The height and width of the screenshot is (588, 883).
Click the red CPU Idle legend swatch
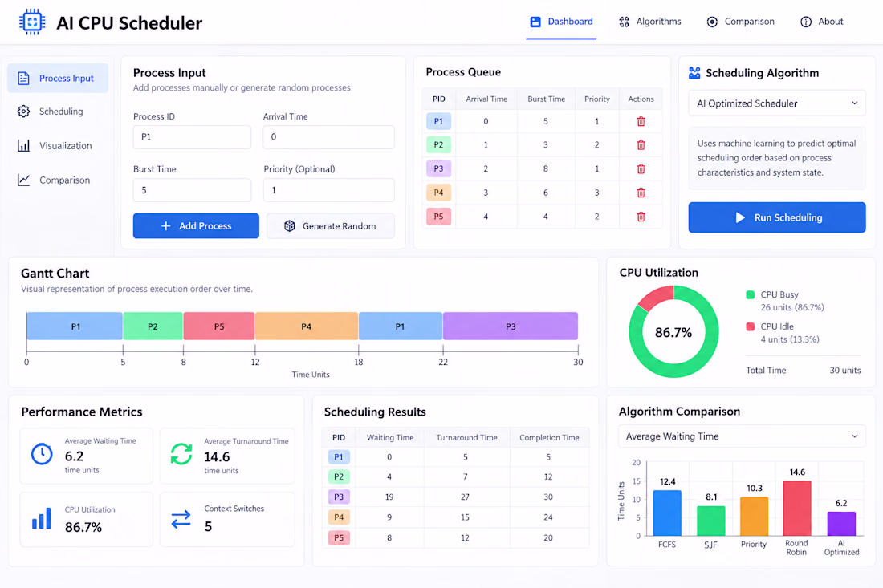pos(750,326)
